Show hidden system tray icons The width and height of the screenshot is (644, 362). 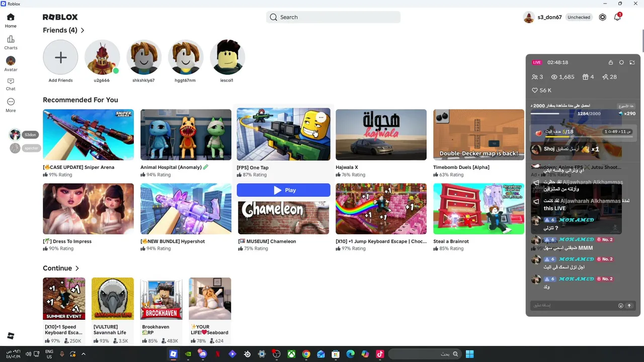pyautogui.click(x=84, y=354)
